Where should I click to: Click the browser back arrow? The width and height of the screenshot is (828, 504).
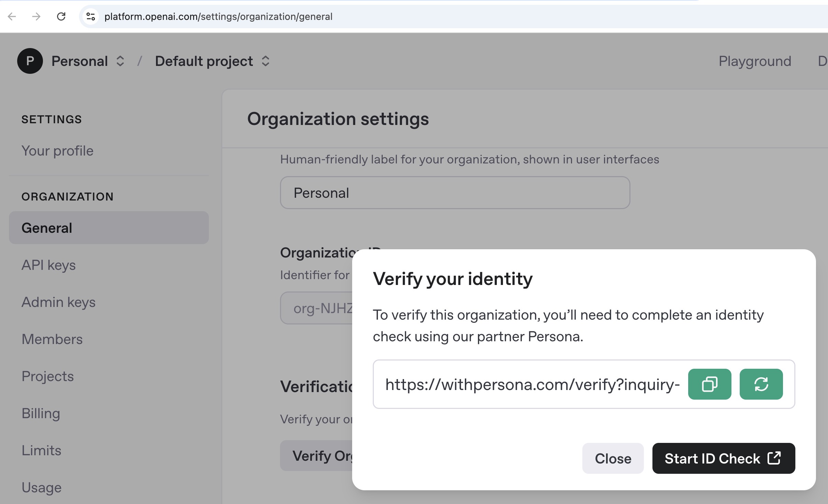click(12, 16)
